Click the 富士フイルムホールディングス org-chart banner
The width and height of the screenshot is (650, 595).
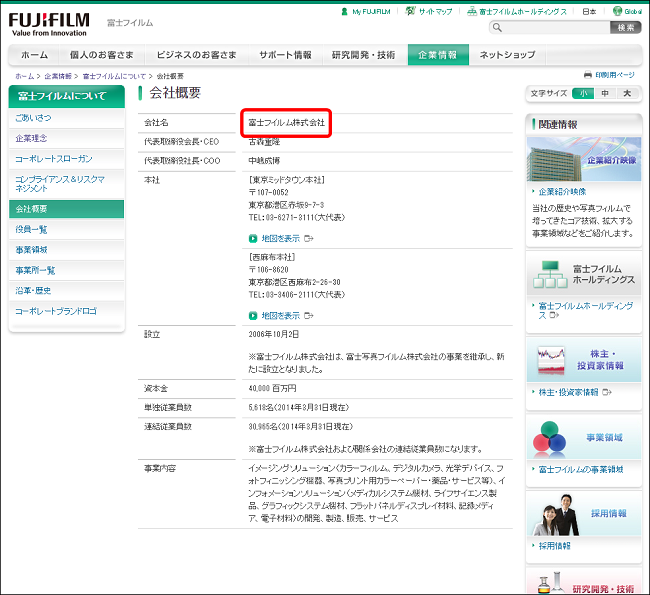[x=584, y=274]
